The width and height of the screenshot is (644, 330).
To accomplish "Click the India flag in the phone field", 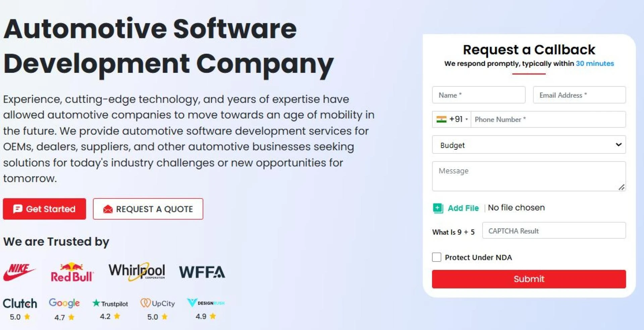I will pos(442,119).
